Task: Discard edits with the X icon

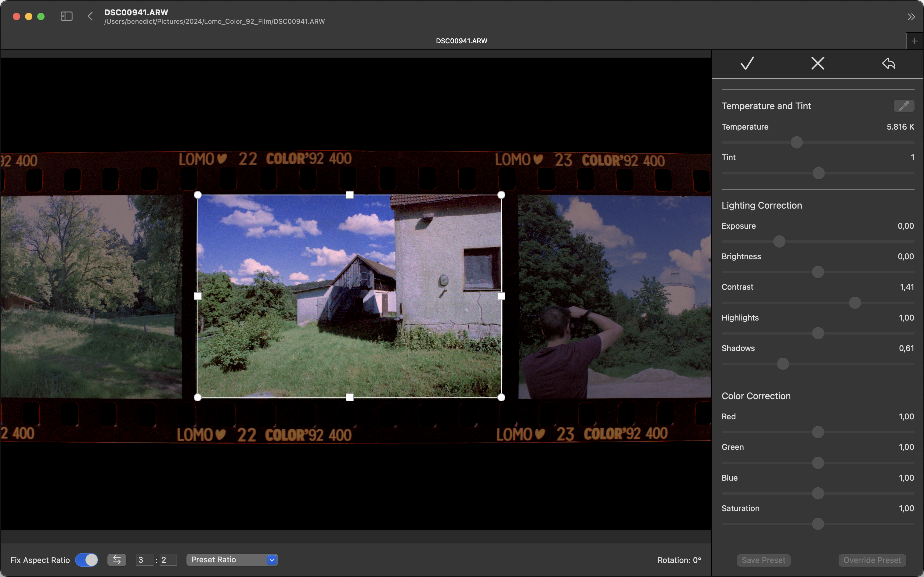Action: click(x=818, y=63)
